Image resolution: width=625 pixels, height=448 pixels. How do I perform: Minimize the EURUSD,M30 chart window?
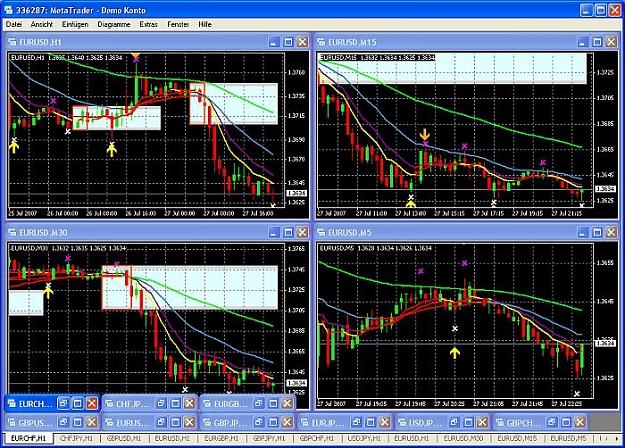pyautogui.click(x=274, y=232)
